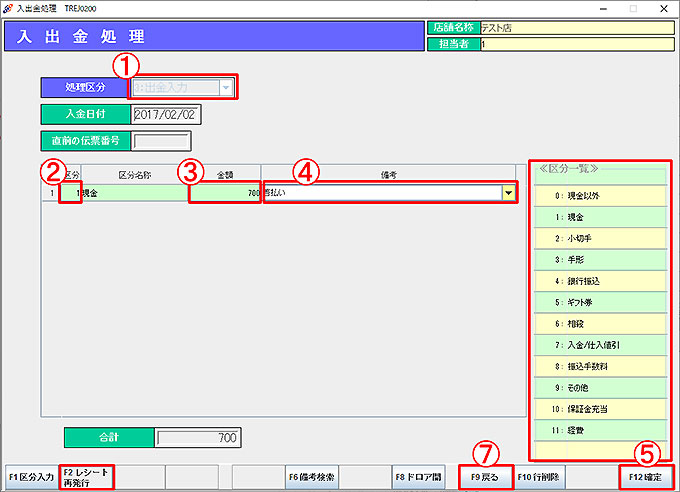
Task: Click the 区分名称 column header
Action: pos(135,175)
